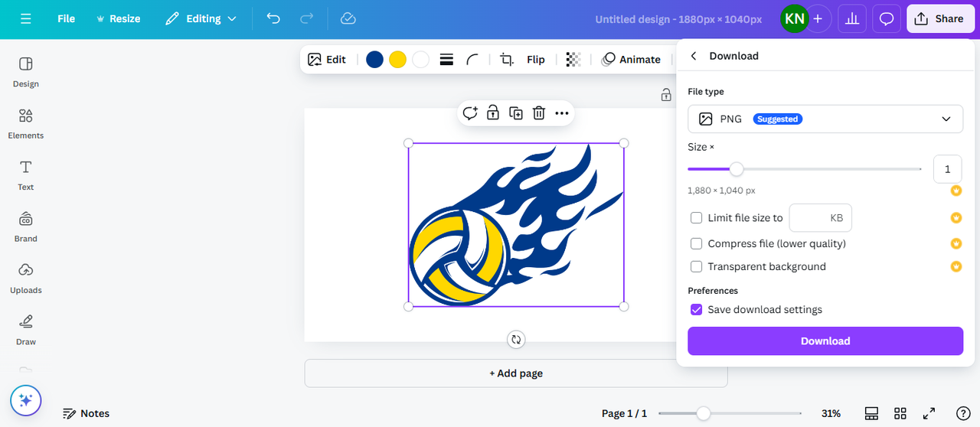This screenshot has height=427, width=980.
Task: Uncheck Save download settings checkbox
Action: [697, 310]
